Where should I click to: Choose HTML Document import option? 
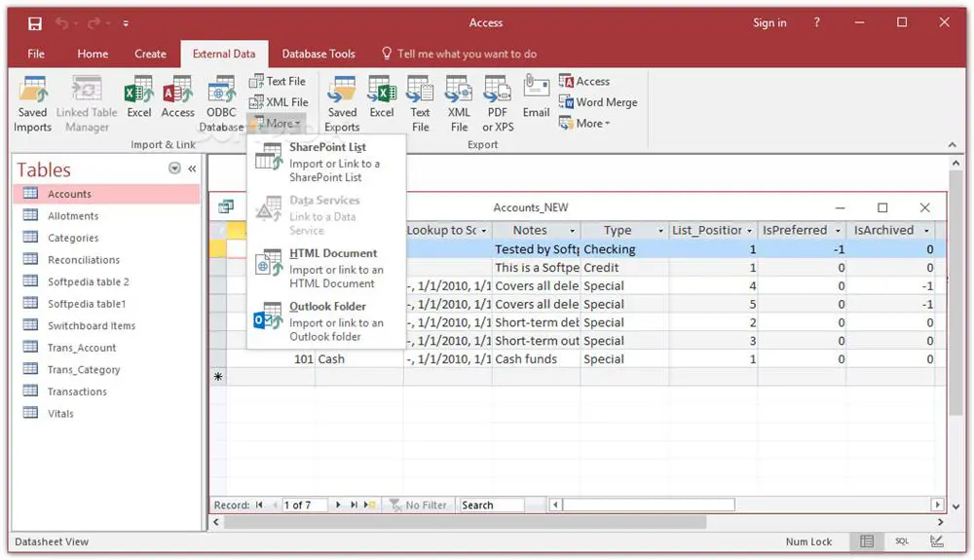pyautogui.click(x=326, y=268)
